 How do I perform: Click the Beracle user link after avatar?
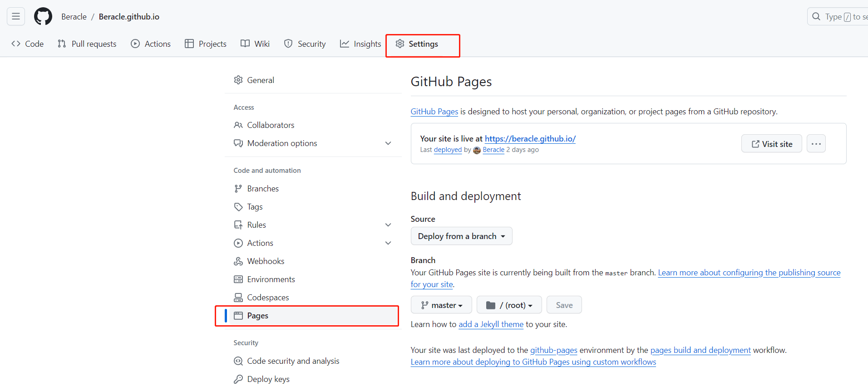click(x=493, y=150)
